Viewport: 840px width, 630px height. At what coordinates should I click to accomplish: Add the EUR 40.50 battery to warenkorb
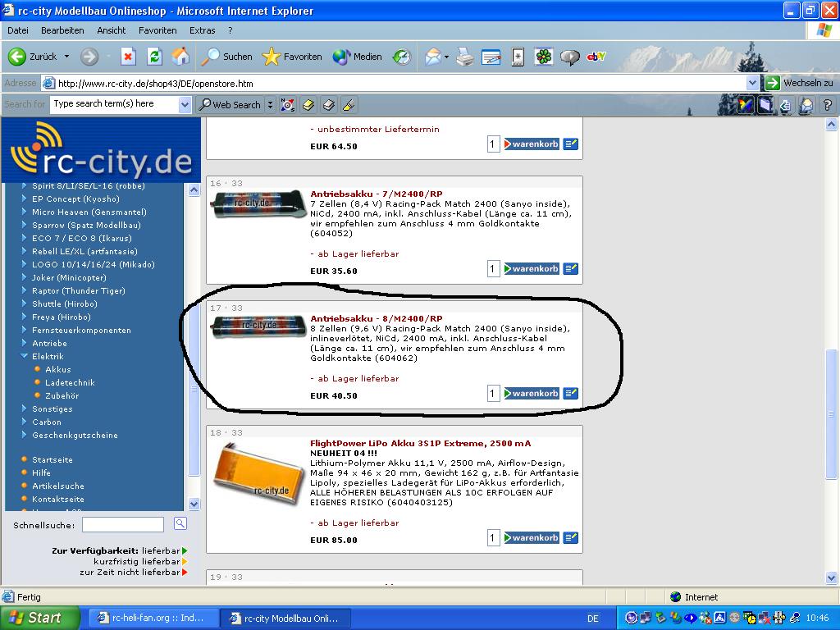[x=532, y=393]
